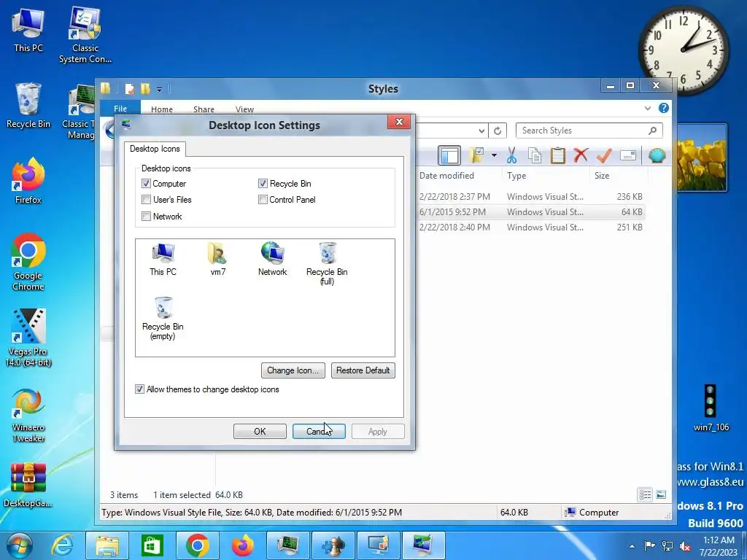Viewport: 747px width, 560px height.
Task: Select the file row sized 236 KB
Action: point(530,197)
